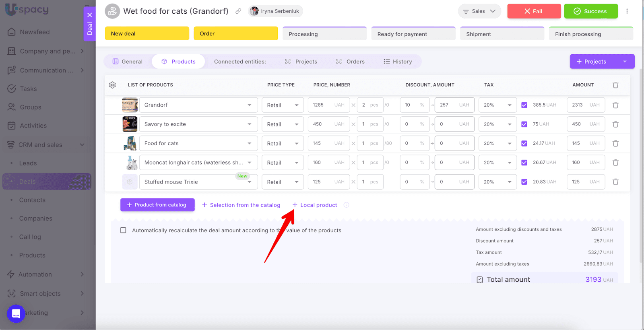Screen dimensions: 644x330
Task: Click the product list settings gear icon
Action: pos(113,85)
